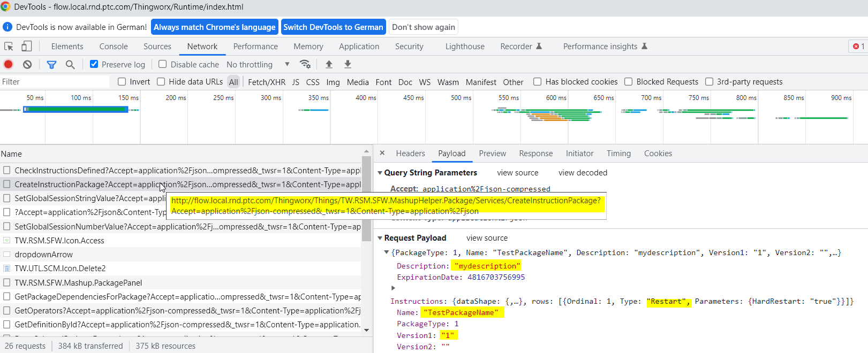Check the Hide data URLs option
Viewport: 868px width, 353px height.
[161, 82]
